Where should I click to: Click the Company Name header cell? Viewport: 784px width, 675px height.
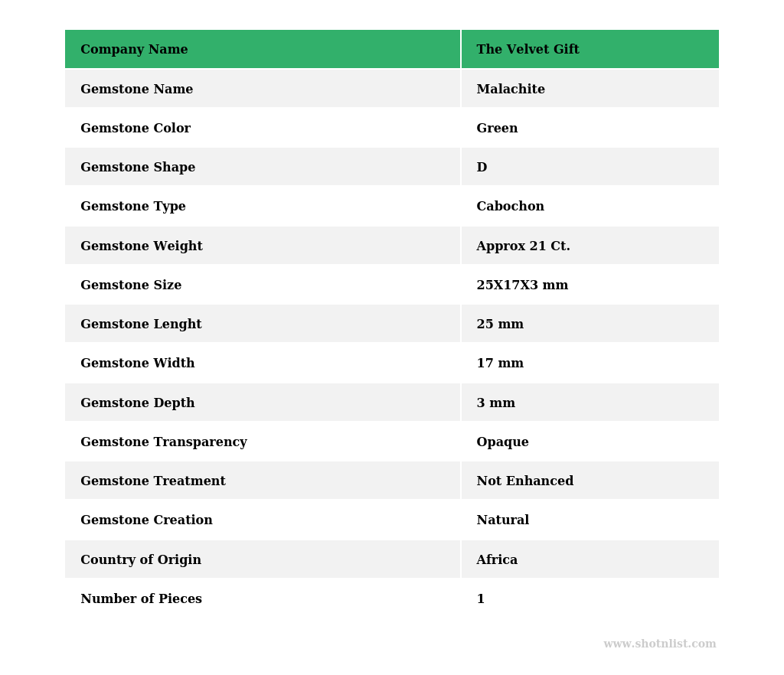tap(134, 50)
